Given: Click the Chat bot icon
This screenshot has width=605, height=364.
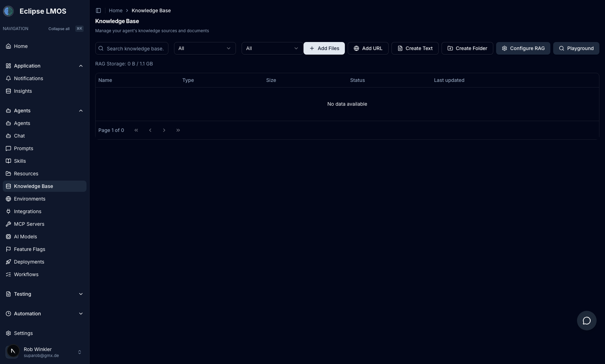Looking at the screenshot, I should (8, 136).
